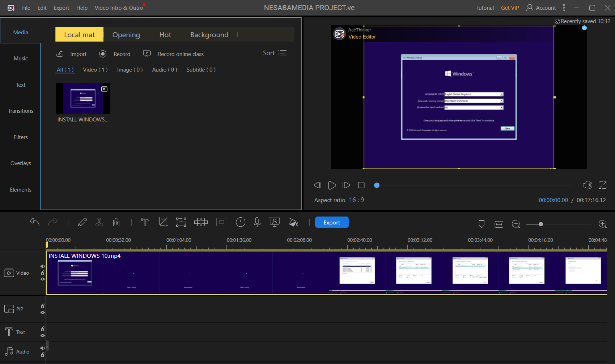Image resolution: width=615 pixels, height=364 pixels.
Task: Step to previous frame in preview
Action: (317, 185)
